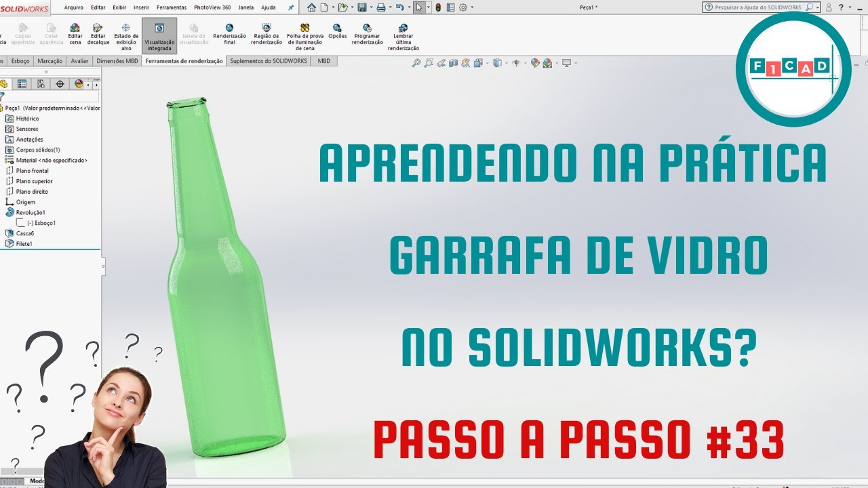The image size is (868, 488).
Task: Click Programar renderização
Action: pos(367,34)
